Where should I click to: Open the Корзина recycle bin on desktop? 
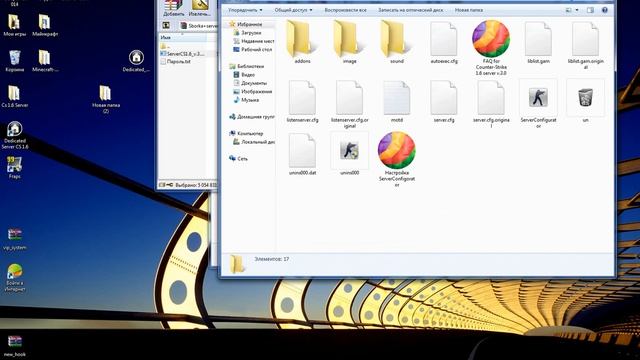tap(14, 61)
